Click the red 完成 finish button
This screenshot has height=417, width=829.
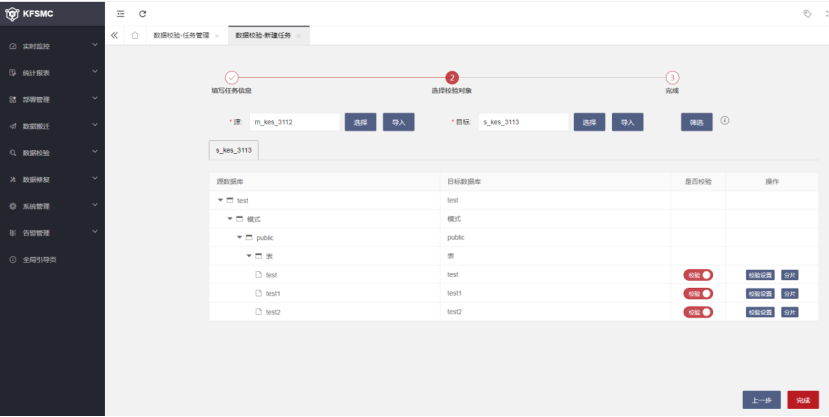[803, 400]
